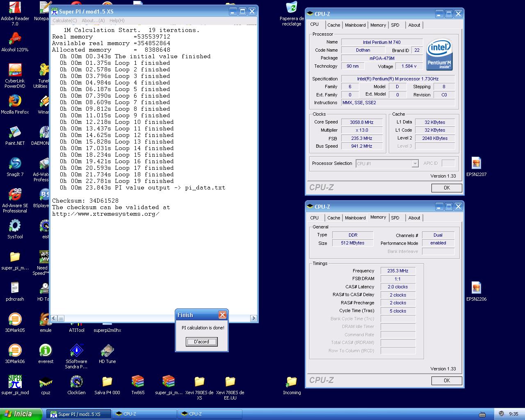
Task: Open the 3DMark05 desktop shortcut
Action: [15, 320]
